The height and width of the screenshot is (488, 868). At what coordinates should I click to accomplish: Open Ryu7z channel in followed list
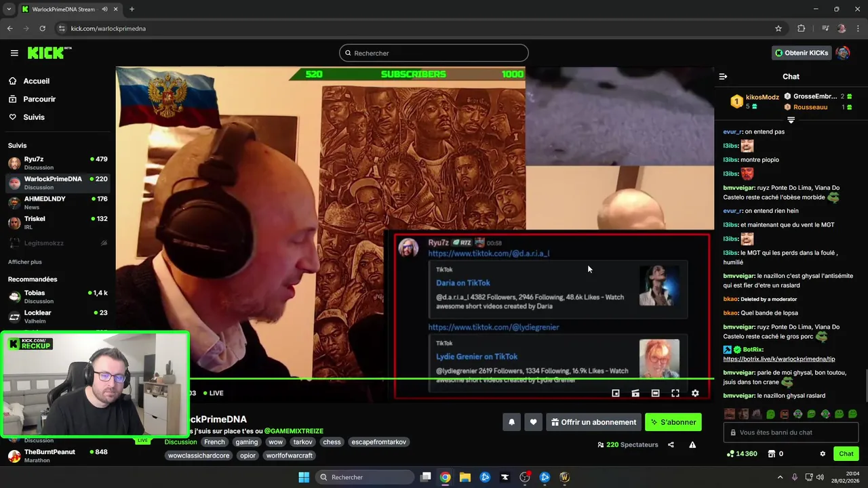pos(58,163)
